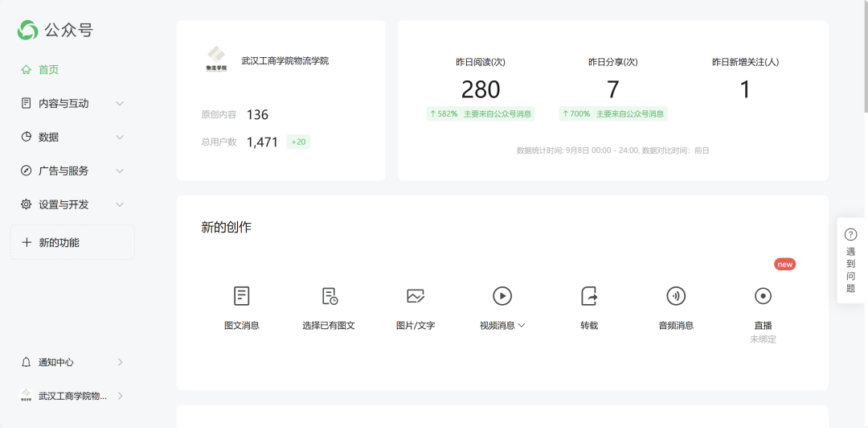Screen dimensions: 868x428
Task: Click the 转载 label
Action: click(x=590, y=326)
